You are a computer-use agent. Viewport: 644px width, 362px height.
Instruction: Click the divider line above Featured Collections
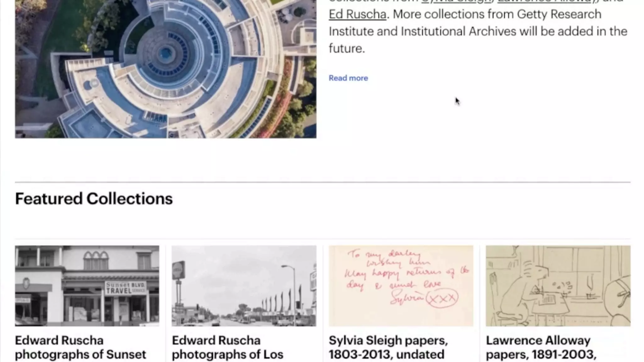[323, 182]
